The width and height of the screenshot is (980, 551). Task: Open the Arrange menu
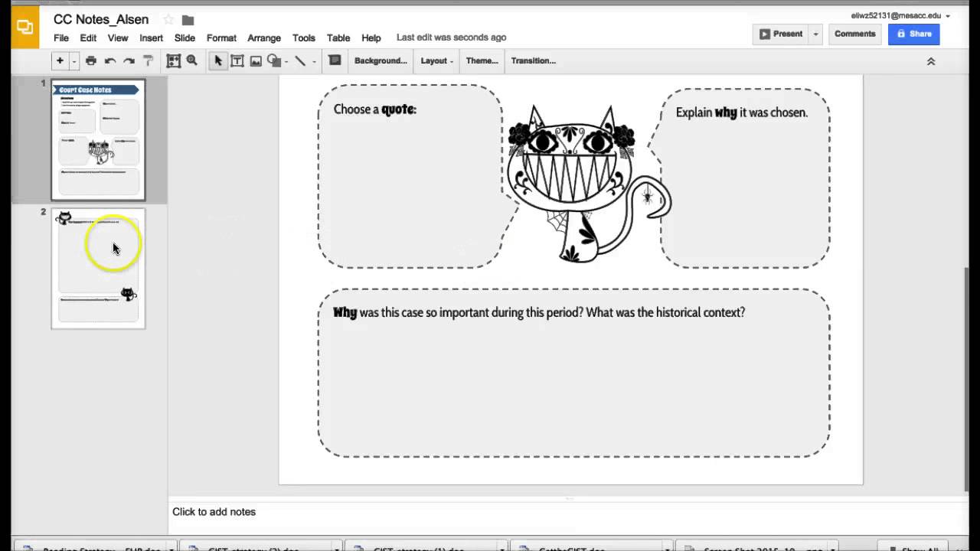pos(264,37)
